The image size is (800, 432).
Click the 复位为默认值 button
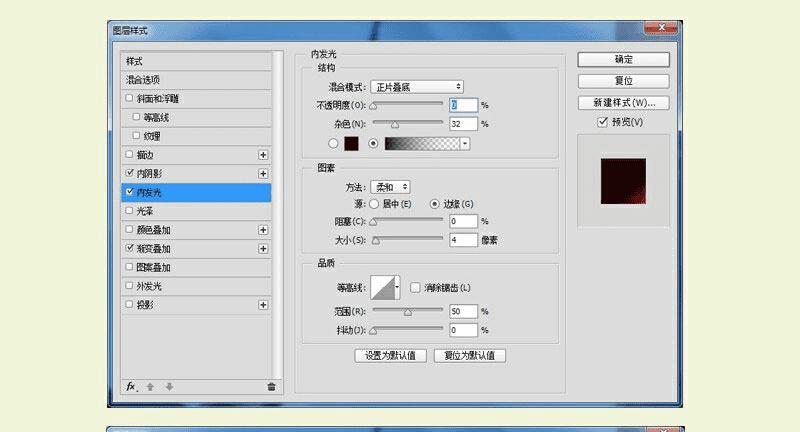[x=469, y=355]
